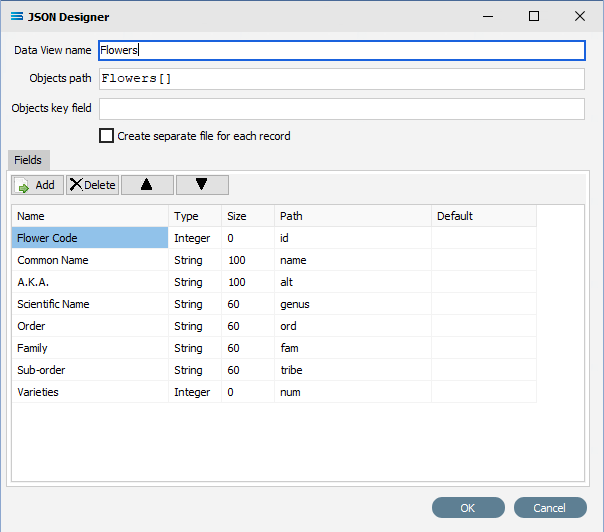Click the JSON Designer title icon
This screenshot has height=532, width=604.
click(x=17, y=17)
